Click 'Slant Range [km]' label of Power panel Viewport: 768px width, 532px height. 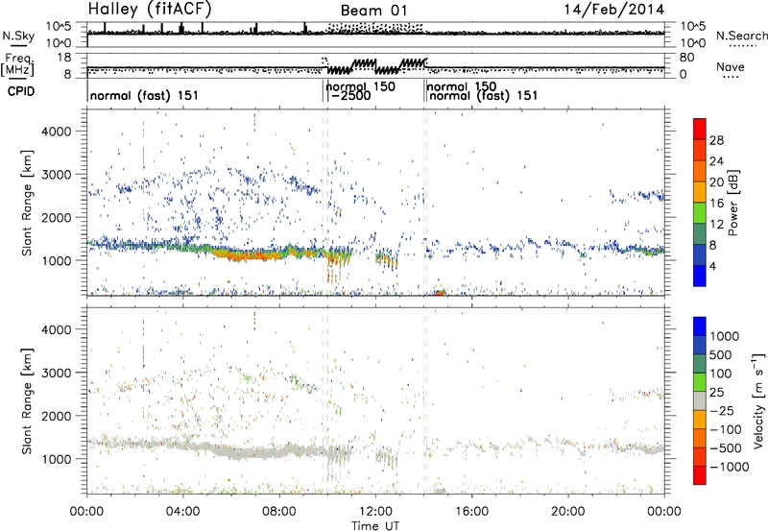[27, 203]
